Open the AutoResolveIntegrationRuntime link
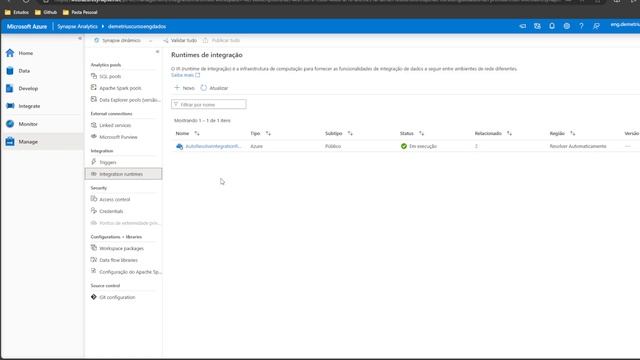The height and width of the screenshot is (360, 640). coord(213,146)
